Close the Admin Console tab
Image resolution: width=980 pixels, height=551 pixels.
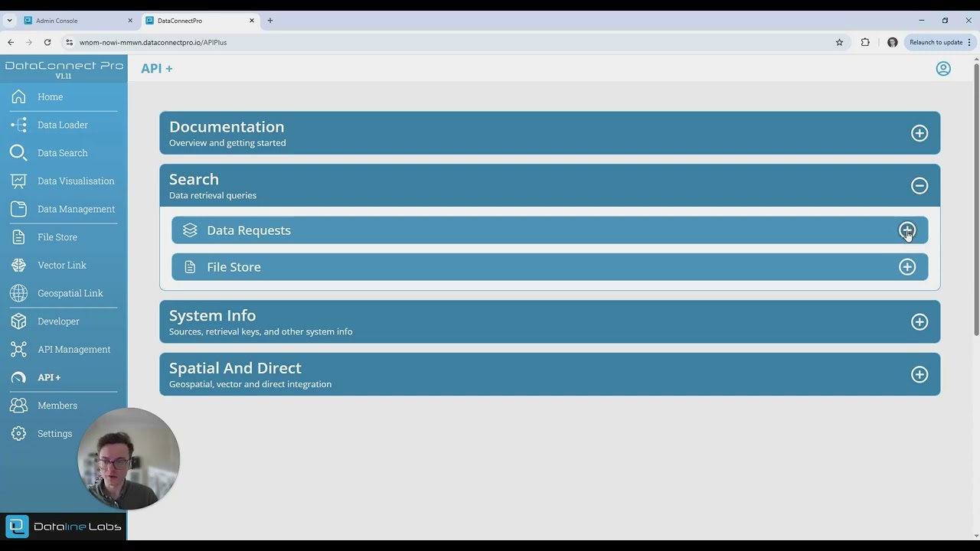(130, 21)
